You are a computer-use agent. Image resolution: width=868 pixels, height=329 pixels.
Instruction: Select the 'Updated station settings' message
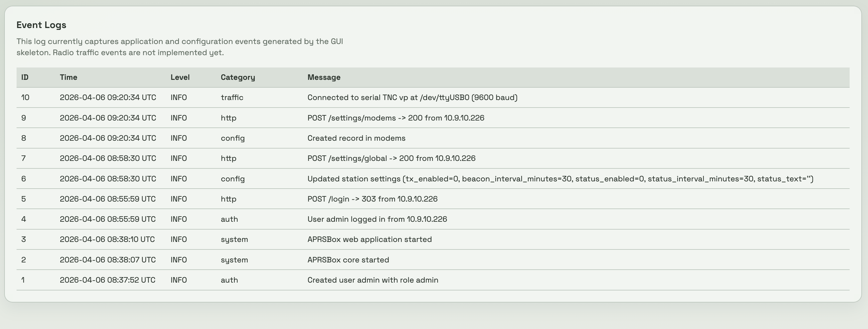[560, 179]
